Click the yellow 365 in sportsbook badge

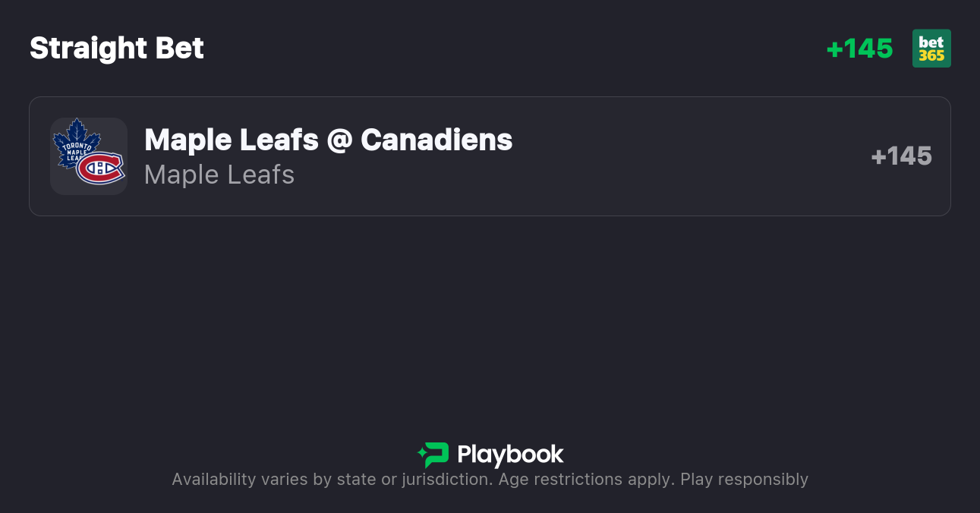pos(931,56)
